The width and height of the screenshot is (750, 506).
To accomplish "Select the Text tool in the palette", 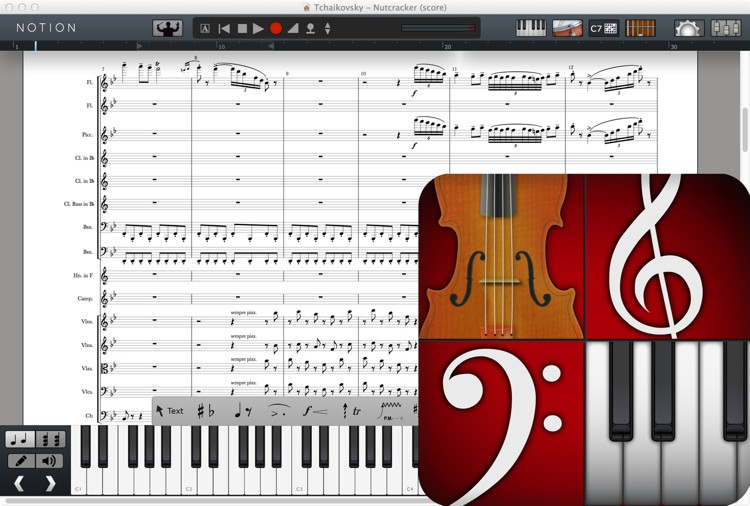I will (x=169, y=411).
